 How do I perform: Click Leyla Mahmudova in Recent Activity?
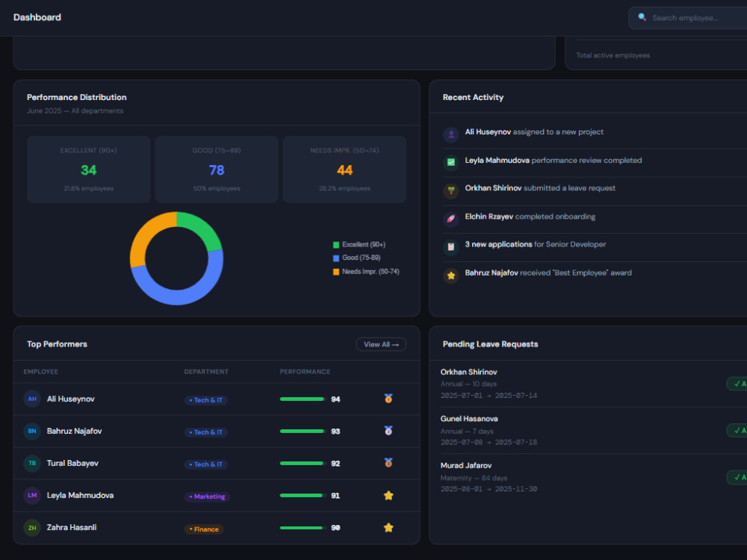click(x=497, y=161)
